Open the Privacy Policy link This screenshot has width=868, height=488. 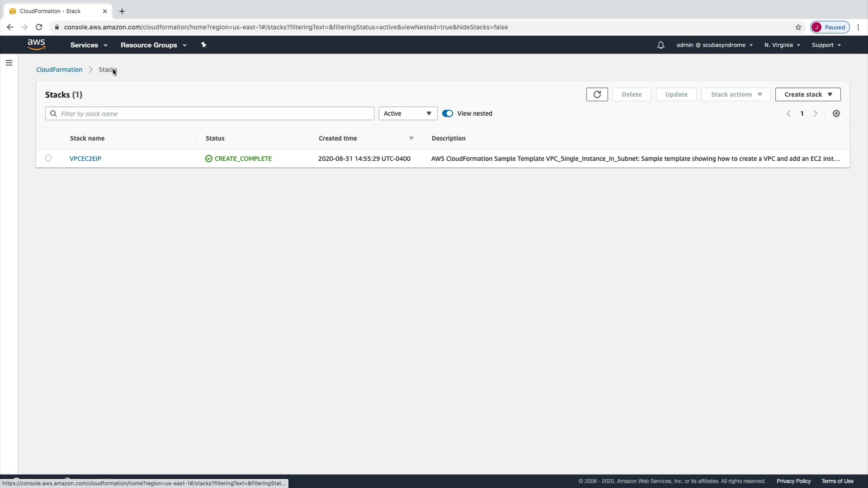(794, 481)
